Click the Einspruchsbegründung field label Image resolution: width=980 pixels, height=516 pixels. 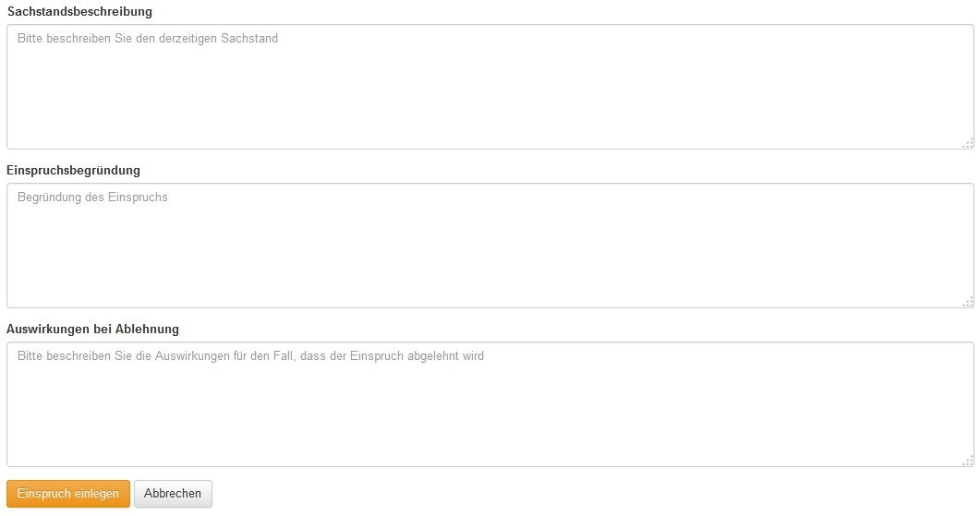click(x=73, y=171)
